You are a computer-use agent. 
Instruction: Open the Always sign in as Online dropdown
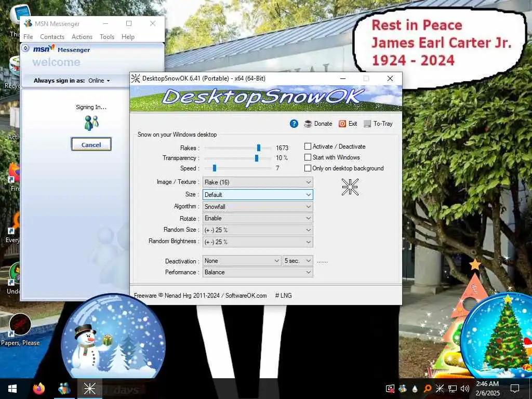click(99, 81)
